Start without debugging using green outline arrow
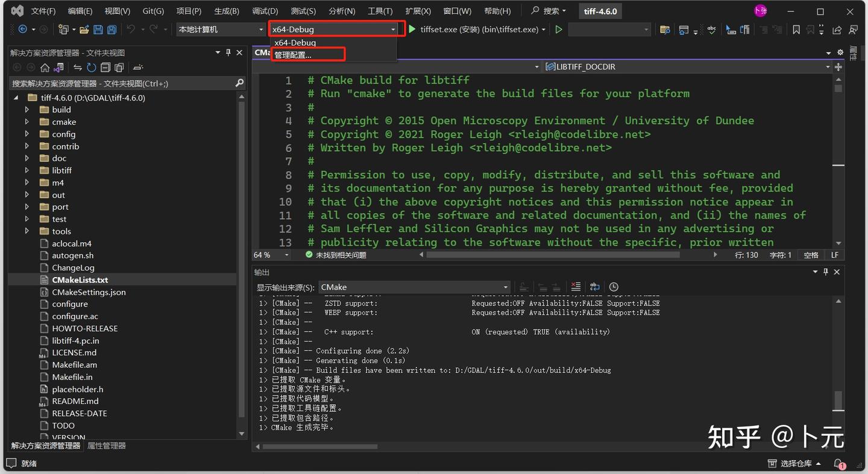Screen dimensions: 868x474 pyautogui.click(x=559, y=30)
